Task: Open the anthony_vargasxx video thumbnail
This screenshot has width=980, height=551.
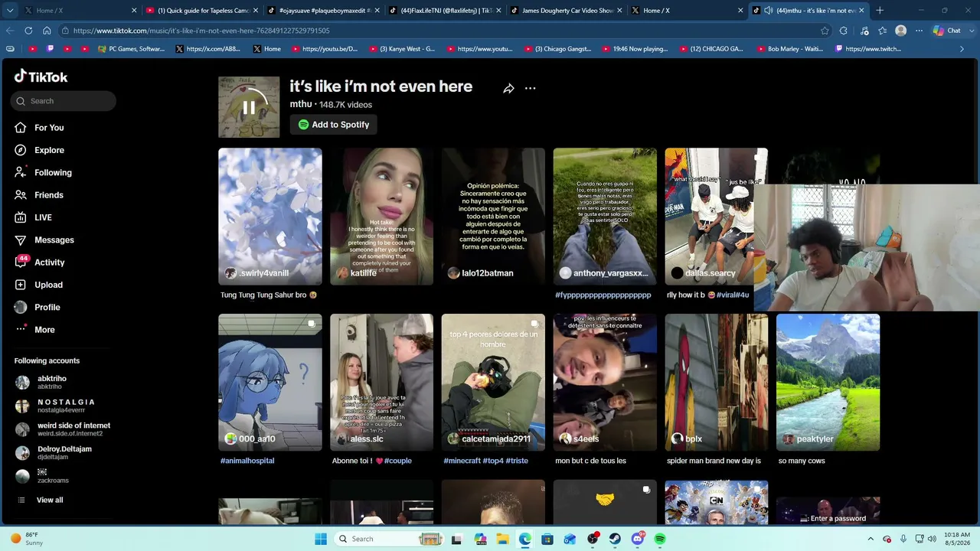Action: [x=605, y=217]
